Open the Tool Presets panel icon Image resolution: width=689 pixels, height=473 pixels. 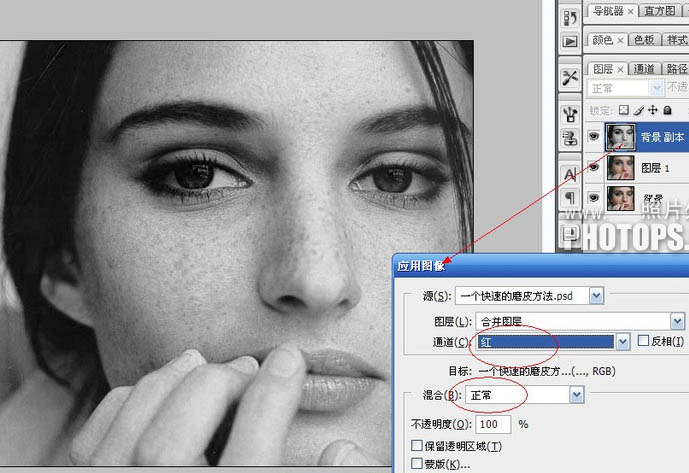[570, 78]
